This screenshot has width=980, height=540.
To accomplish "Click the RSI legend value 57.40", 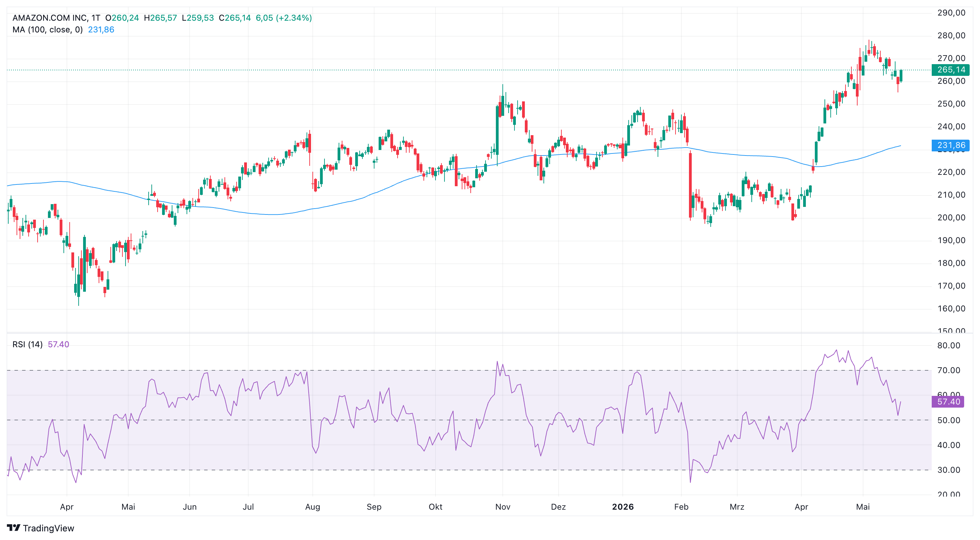I will click(59, 344).
